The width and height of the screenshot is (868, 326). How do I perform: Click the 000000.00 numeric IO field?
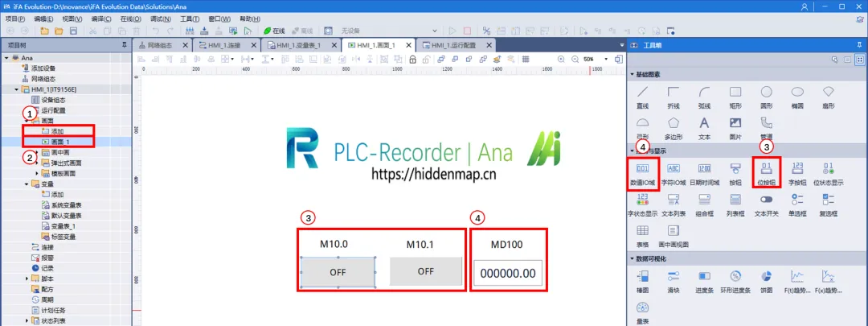click(x=508, y=273)
